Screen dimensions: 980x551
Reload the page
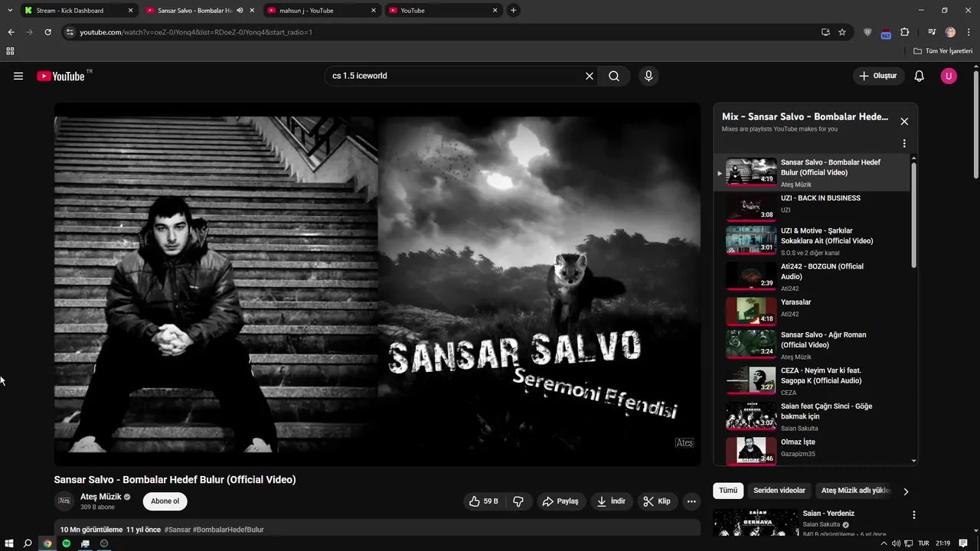click(47, 32)
